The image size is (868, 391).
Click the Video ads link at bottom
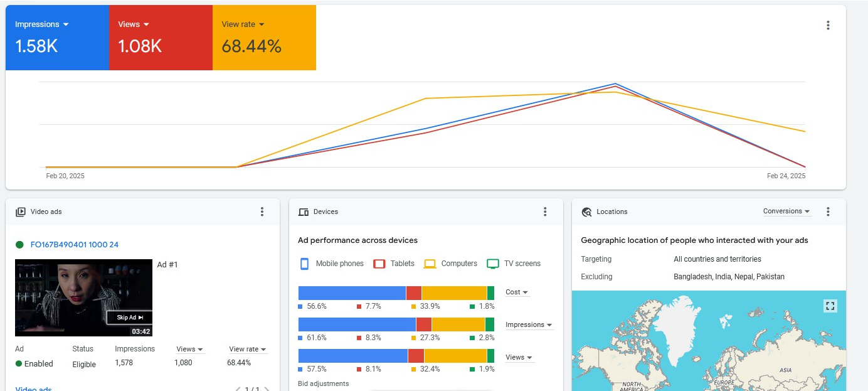pos(33,388)
